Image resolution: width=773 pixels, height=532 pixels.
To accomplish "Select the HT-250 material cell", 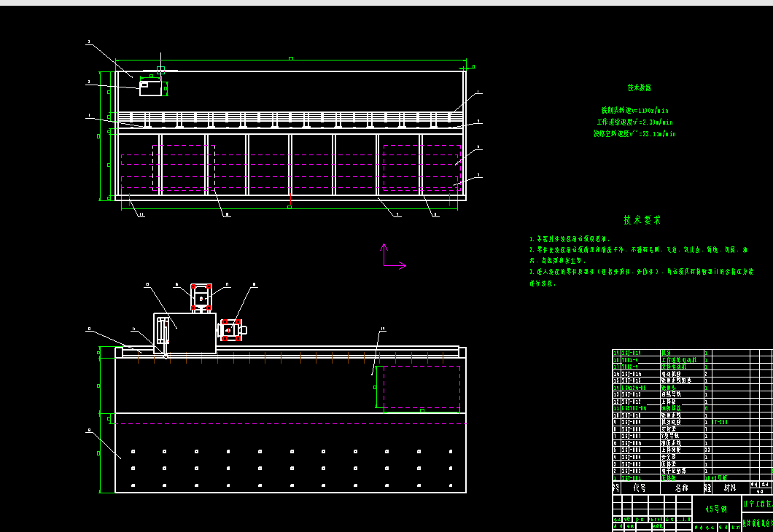I will coord(720,422).
